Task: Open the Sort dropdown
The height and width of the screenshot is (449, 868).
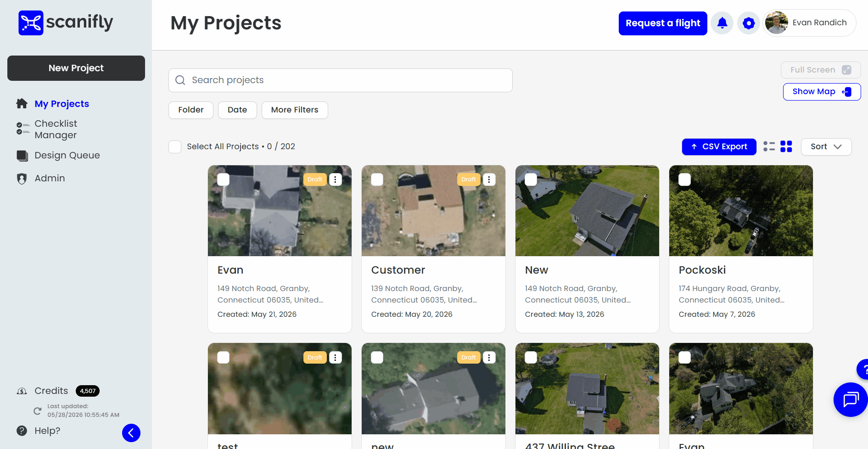Action: click(826, 147)
